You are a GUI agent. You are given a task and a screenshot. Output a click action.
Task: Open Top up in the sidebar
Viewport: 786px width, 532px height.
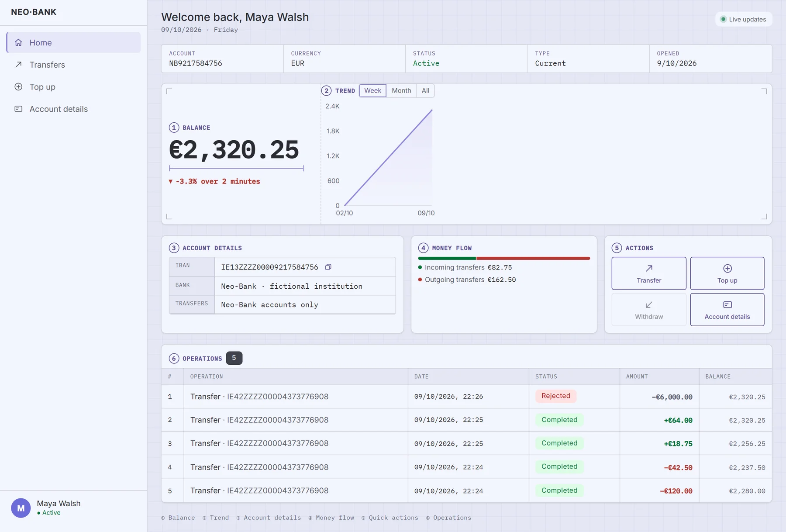pos(73,87)
